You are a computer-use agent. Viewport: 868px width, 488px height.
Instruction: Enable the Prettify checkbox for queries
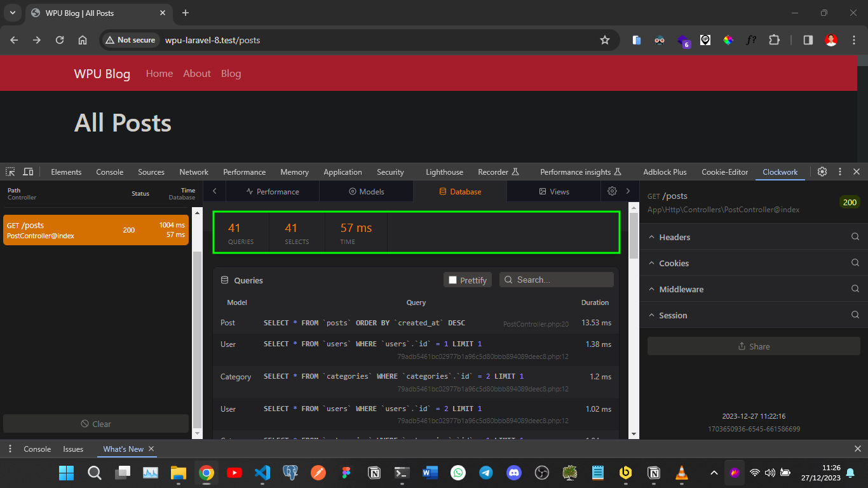454,280
